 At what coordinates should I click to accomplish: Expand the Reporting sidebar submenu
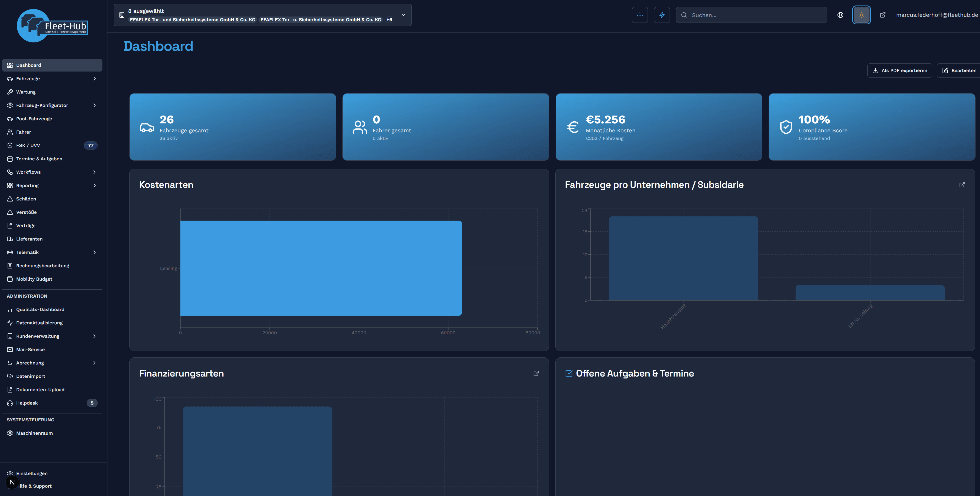[94, 186]
